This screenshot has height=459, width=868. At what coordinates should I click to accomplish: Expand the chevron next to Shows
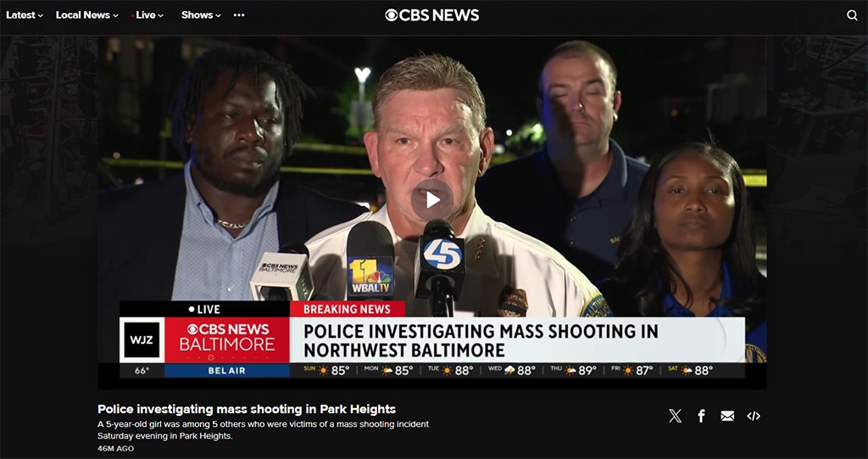(x=218, y=16)
